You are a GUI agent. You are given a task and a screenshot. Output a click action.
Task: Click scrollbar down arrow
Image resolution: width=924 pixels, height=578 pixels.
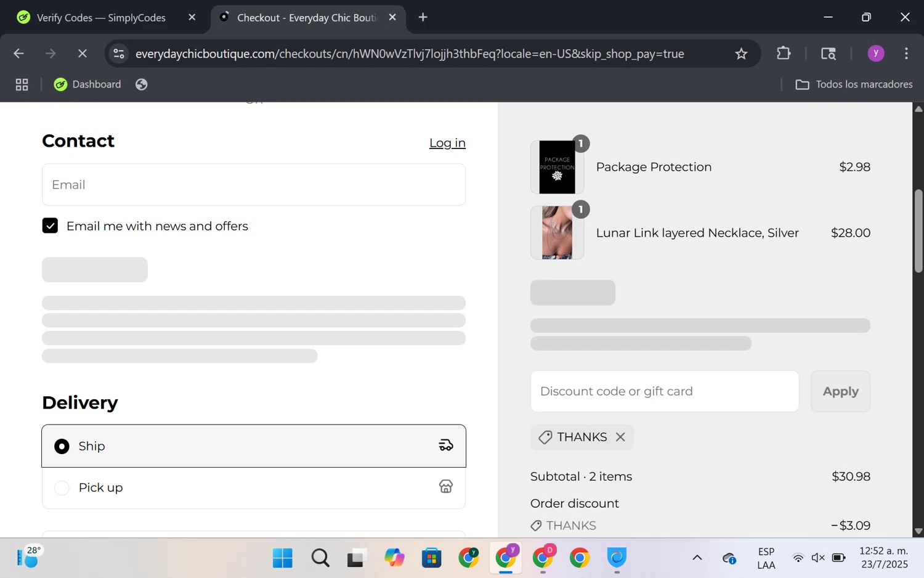(918, 531)
